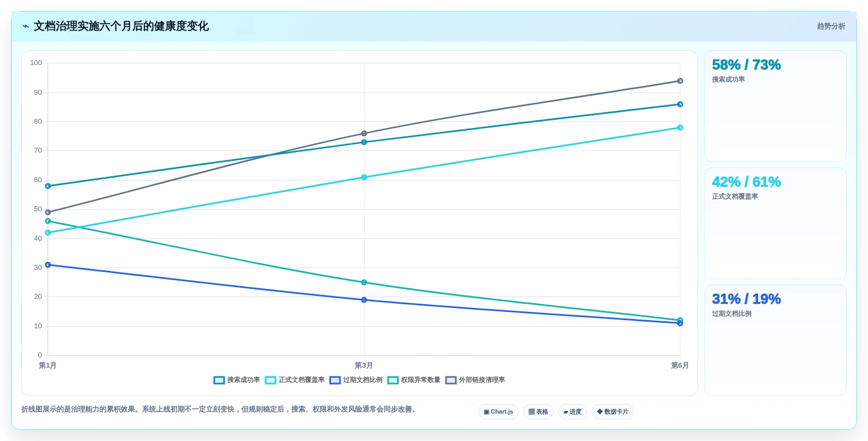Select the 数据卡片 tag

click(613, 412)
